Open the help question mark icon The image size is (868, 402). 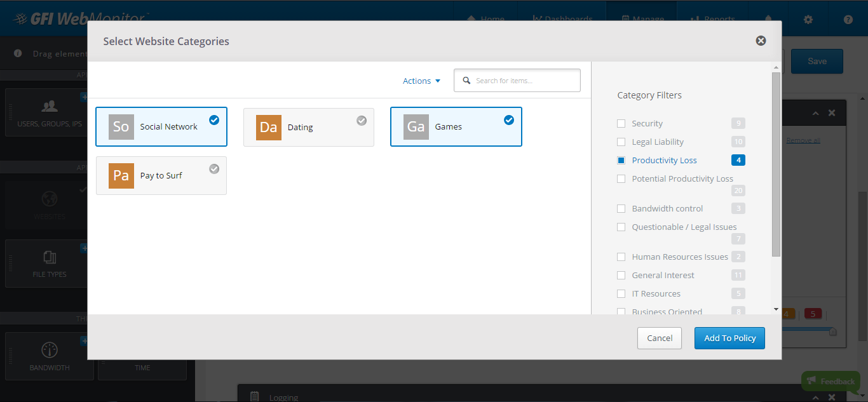pos(848,20)
